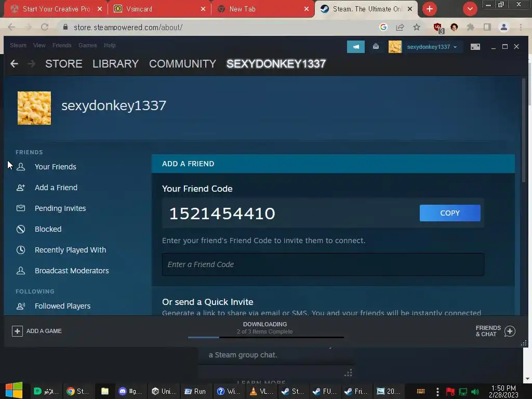Click the Your Friends link

(x=55, y=167)
